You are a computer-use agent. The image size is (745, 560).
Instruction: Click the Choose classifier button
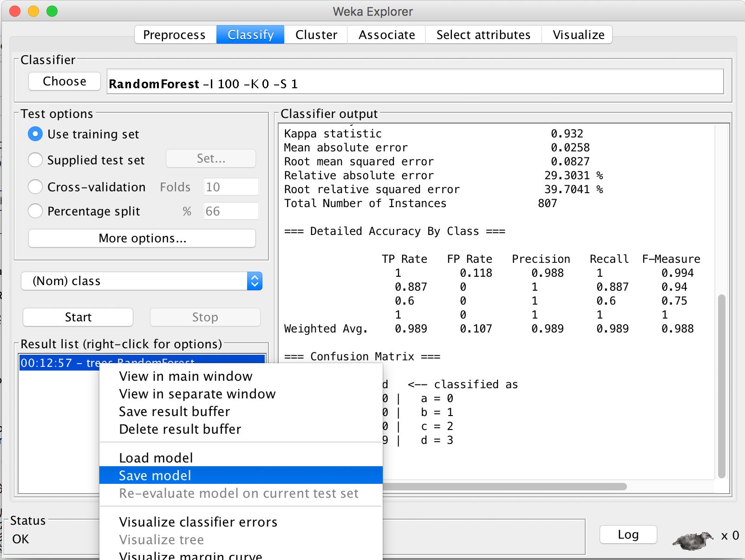pyautogui.click(x=65, y=81)
